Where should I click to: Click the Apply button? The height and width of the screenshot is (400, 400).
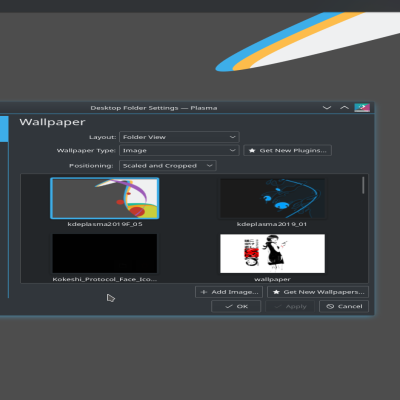click(290, 306)
